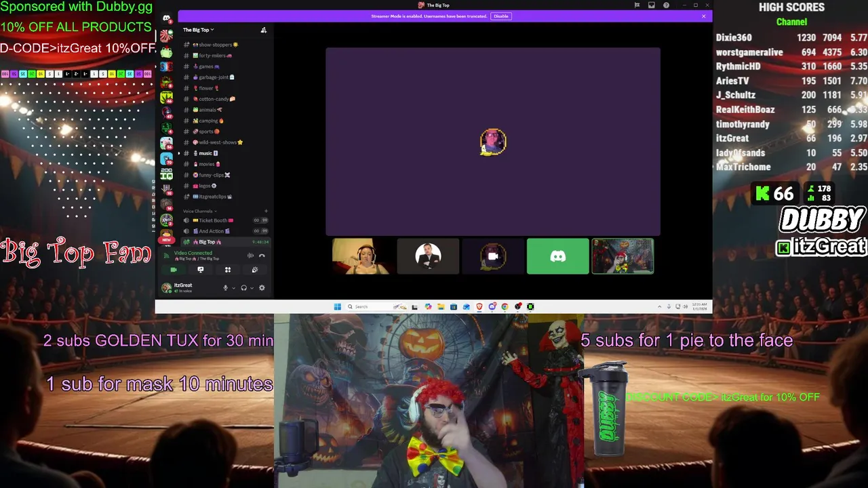
Task: Open Google Chrome from the taskbar
Action: point(505,306)
